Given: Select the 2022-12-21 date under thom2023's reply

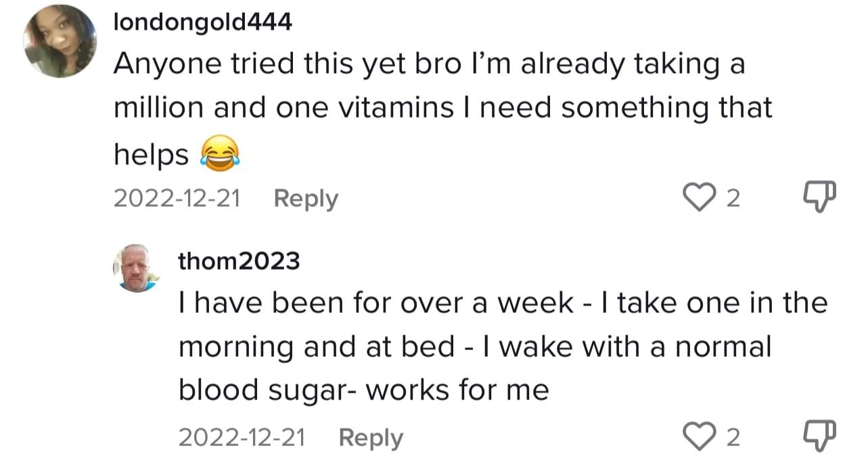Looking at the screenshot, I should (x=242, y=438).
